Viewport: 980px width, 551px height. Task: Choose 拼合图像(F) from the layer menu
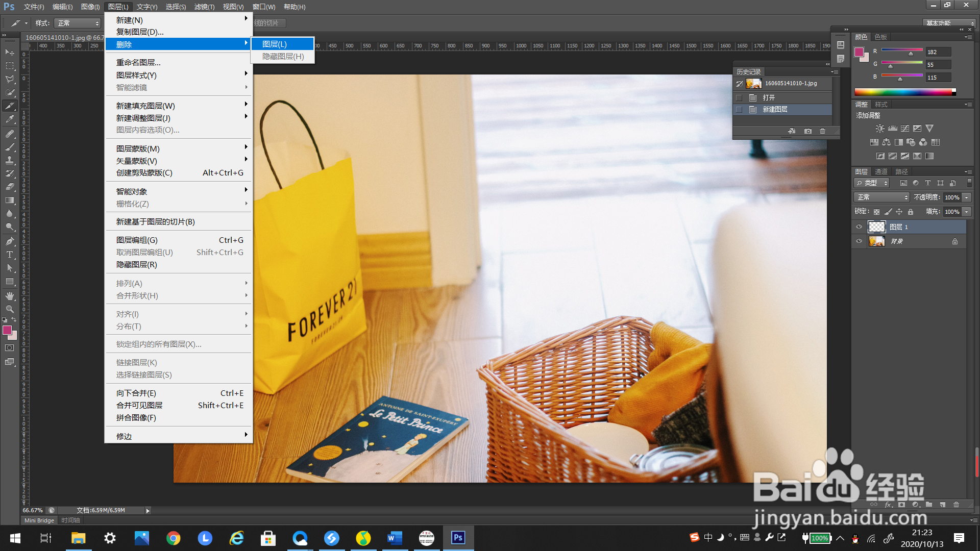tap(136, 418)
